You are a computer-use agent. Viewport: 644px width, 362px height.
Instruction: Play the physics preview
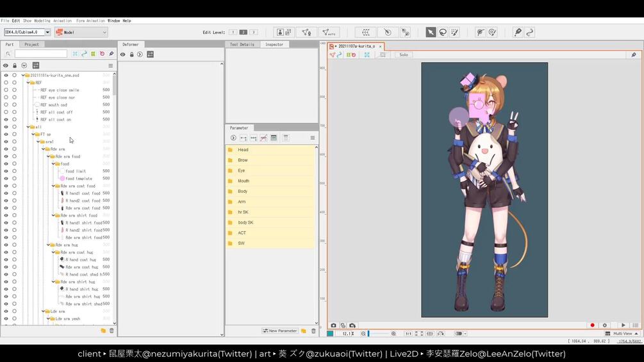[623, 325]
